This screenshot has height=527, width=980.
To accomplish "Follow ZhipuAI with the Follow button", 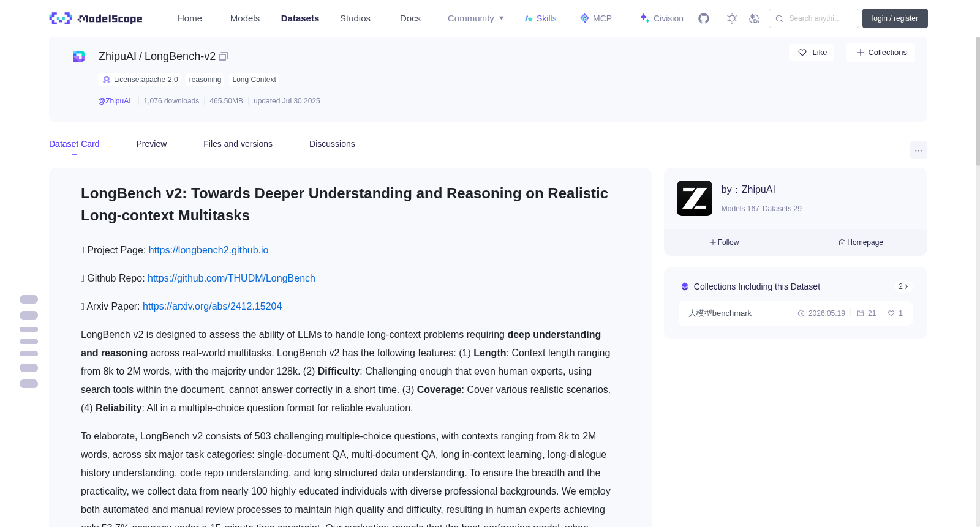I will [x=725, y=242].
